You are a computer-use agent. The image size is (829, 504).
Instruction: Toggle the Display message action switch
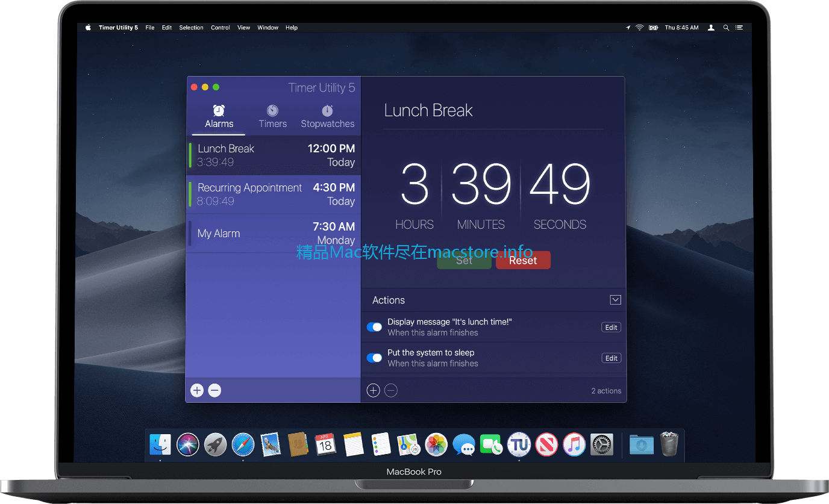click(x=374, y=327)
